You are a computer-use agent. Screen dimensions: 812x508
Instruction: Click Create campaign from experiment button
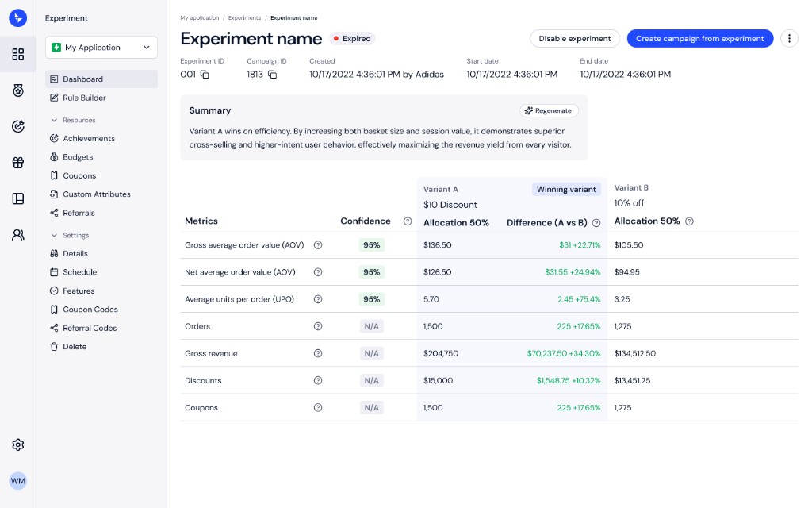click(x=699, y=38)
